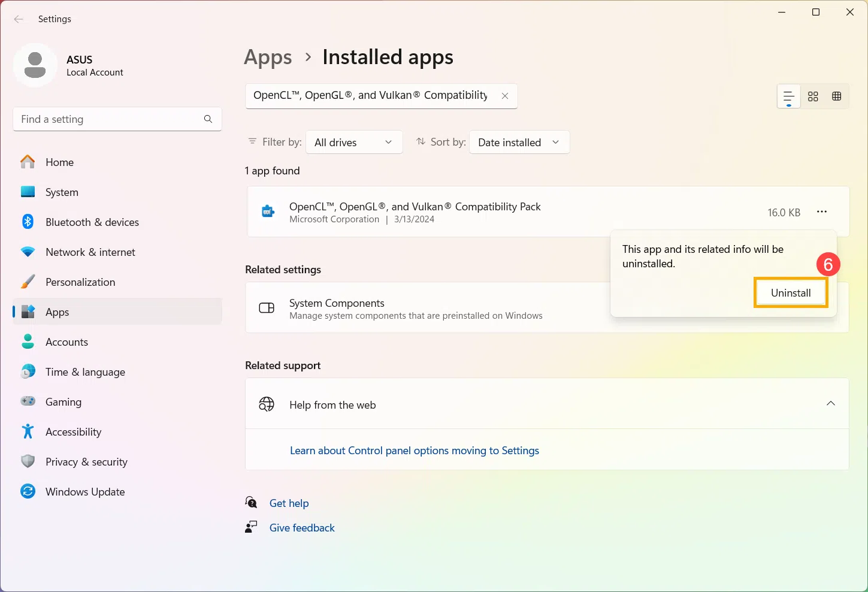Go to Bluetooth & devices settings

pyautogui.click(x=92, y=222)
